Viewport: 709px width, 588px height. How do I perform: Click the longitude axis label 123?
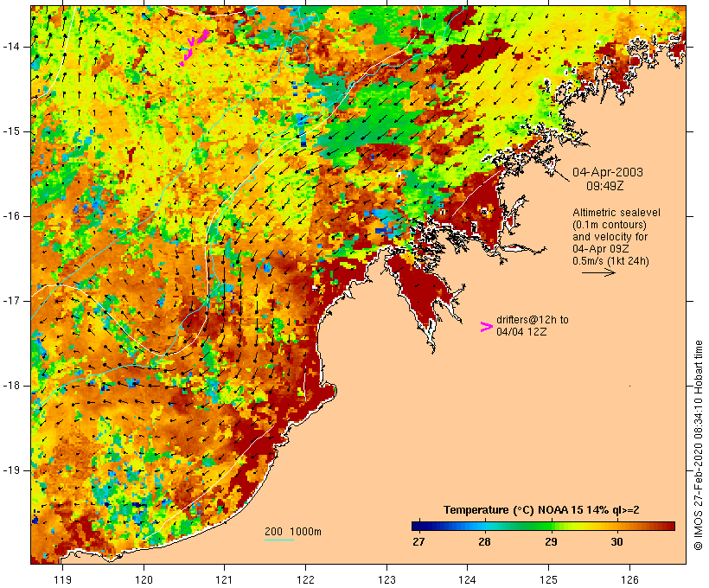click(386, 580)
